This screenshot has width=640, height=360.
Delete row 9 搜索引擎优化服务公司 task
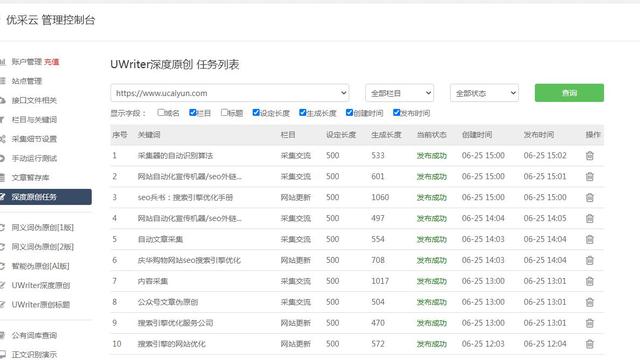click(x=589, y=323)
